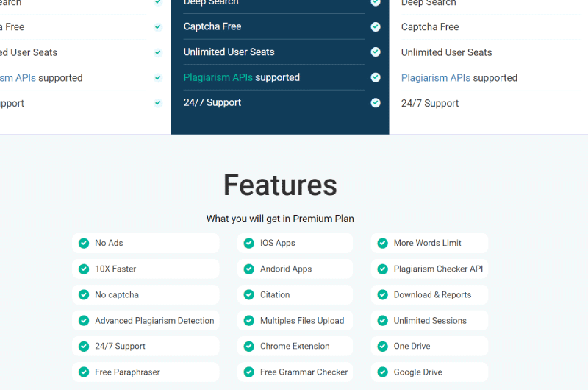This screenshot has height=390, width=588.
Task: Click the check icon beside Google Drive
Action: point(382,372)
